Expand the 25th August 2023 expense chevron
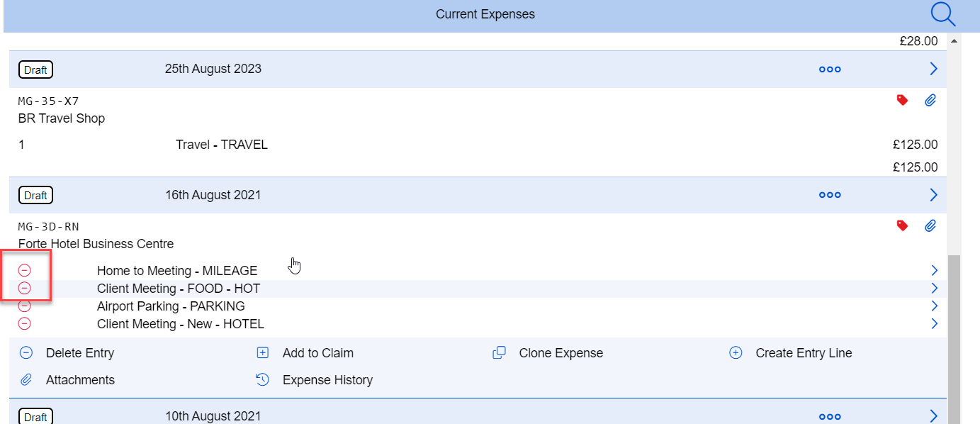Viewport: 980px width, 424px height. coord(933,69)
